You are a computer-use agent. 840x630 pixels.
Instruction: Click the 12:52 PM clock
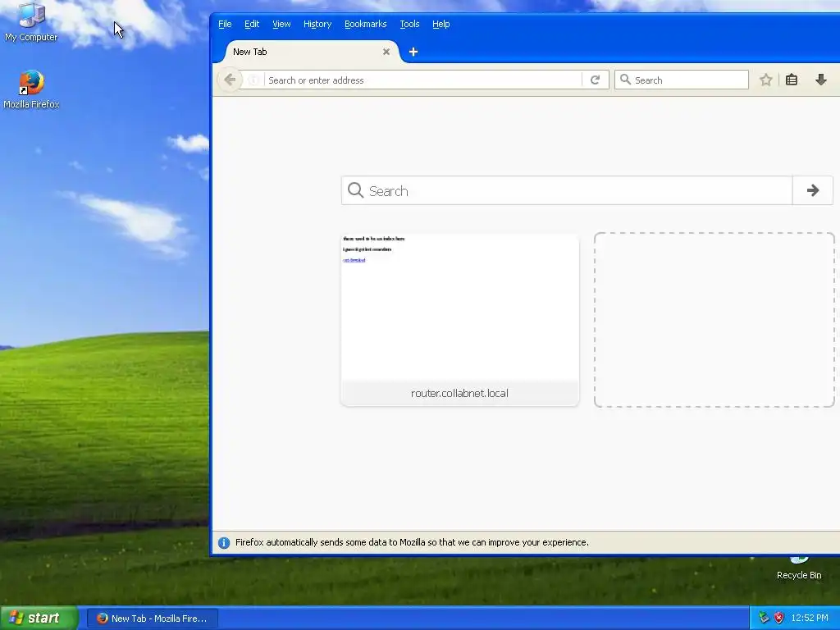810,619
